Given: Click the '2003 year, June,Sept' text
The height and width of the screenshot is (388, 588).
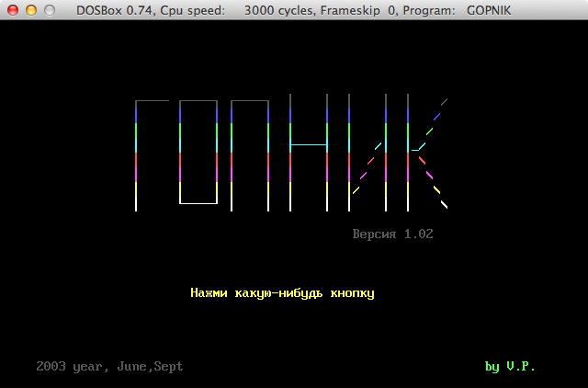Looking at the screenshot, I should click(x=109, y=366).
